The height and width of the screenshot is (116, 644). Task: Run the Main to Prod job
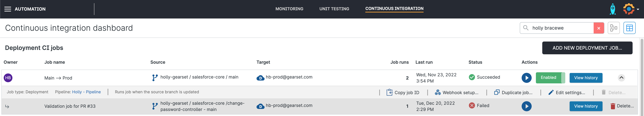526,78
